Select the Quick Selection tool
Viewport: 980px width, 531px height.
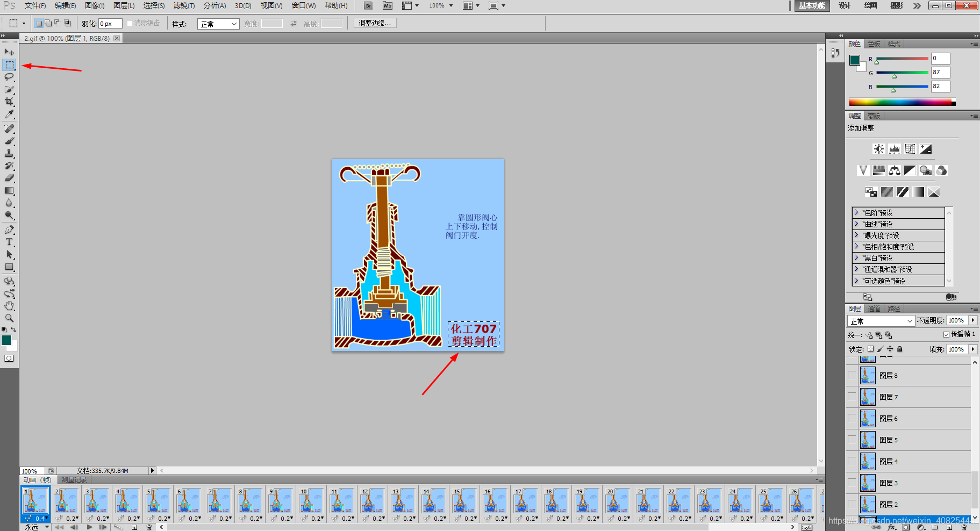click(x=9, y=89)
